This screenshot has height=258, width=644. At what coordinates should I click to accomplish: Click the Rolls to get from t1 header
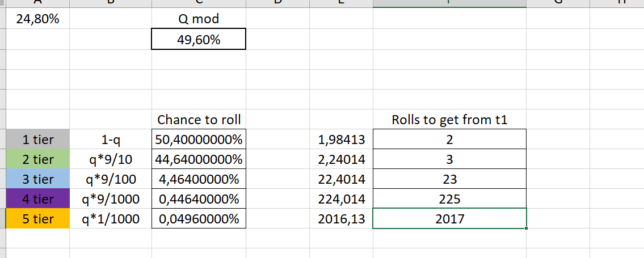click(x=449, y=120)
